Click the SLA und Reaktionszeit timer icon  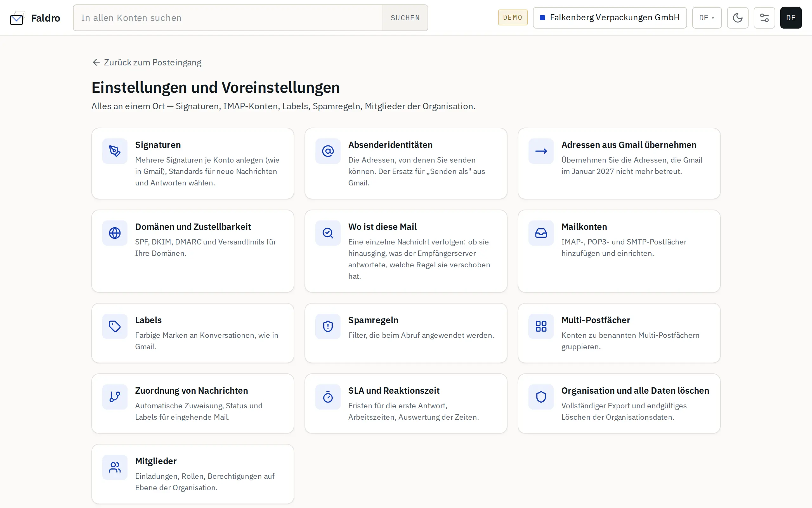(x=328, y=397)
